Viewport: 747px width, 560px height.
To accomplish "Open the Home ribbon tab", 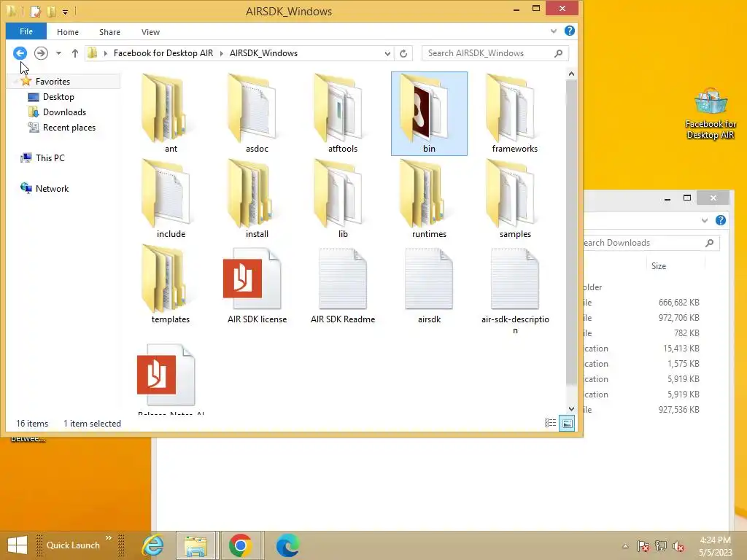I will [68, 32].
